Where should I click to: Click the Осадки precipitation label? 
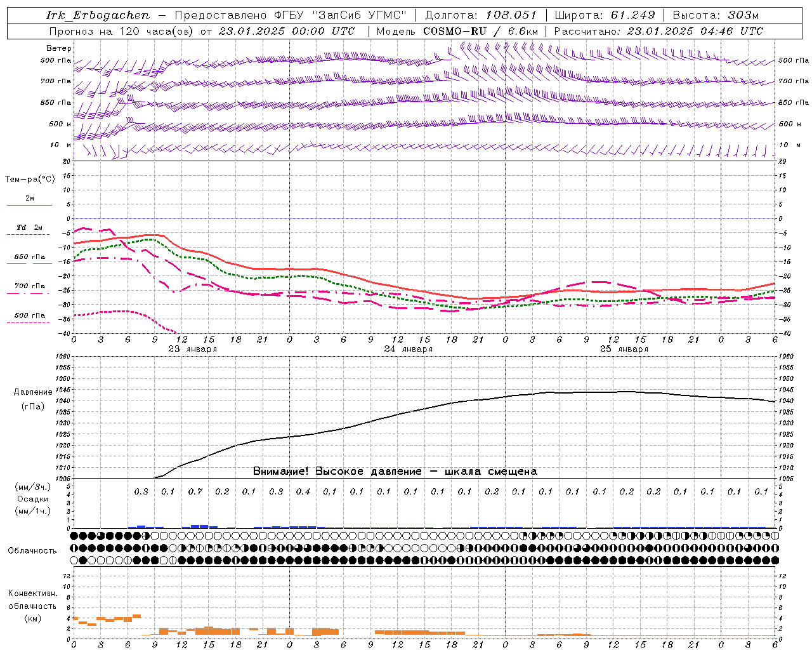(x=33, y=499)
